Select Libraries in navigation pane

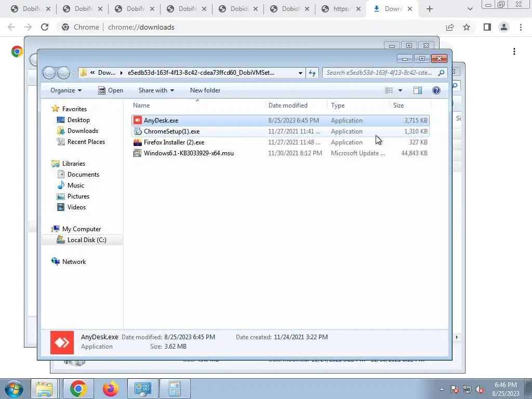(x=74, y=164)
